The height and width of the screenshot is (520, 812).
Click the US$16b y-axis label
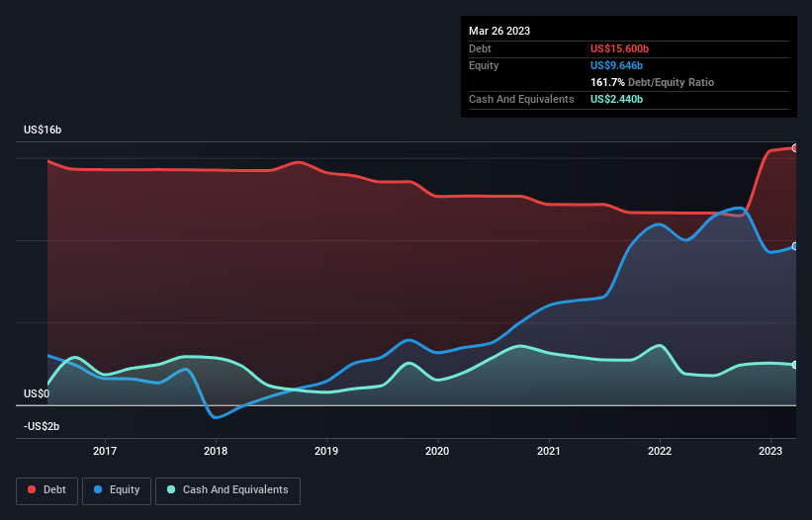point(43,130)
